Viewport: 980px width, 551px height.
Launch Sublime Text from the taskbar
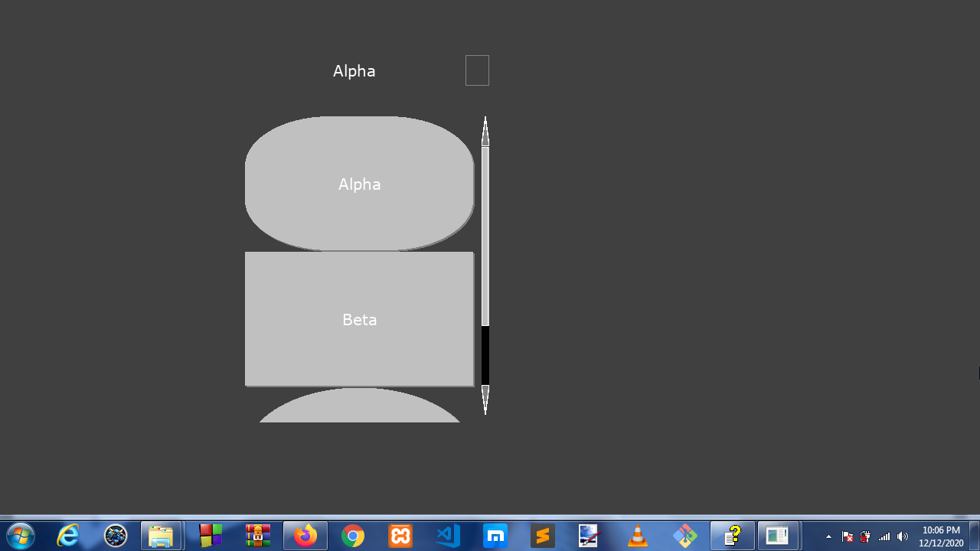pos(543,536)
